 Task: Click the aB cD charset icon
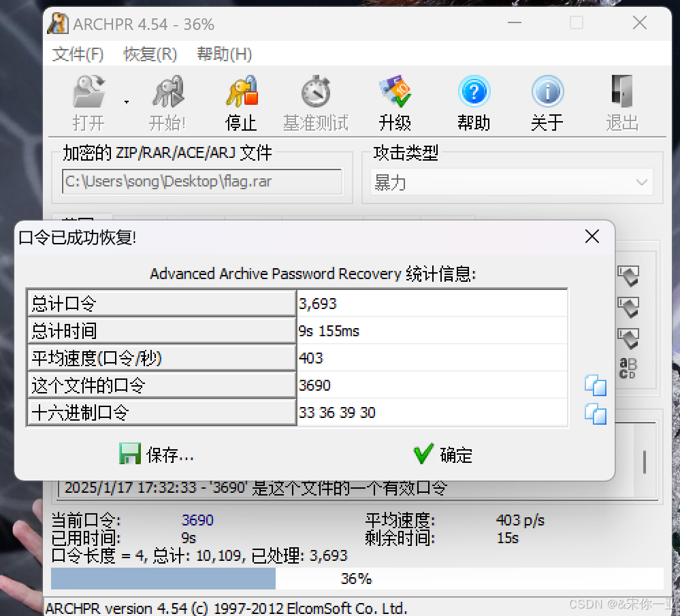pyautogui.click(x=628, y=369)
